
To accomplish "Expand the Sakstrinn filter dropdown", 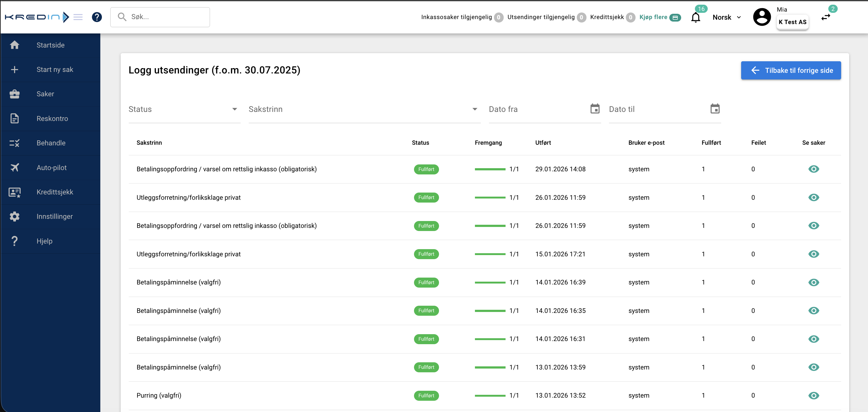I will coord(364,109).
